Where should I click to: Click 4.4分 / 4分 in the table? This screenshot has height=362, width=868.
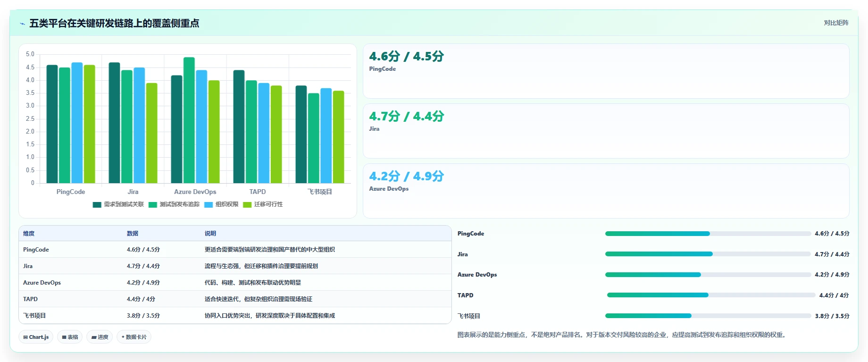(x=141, y=299)
